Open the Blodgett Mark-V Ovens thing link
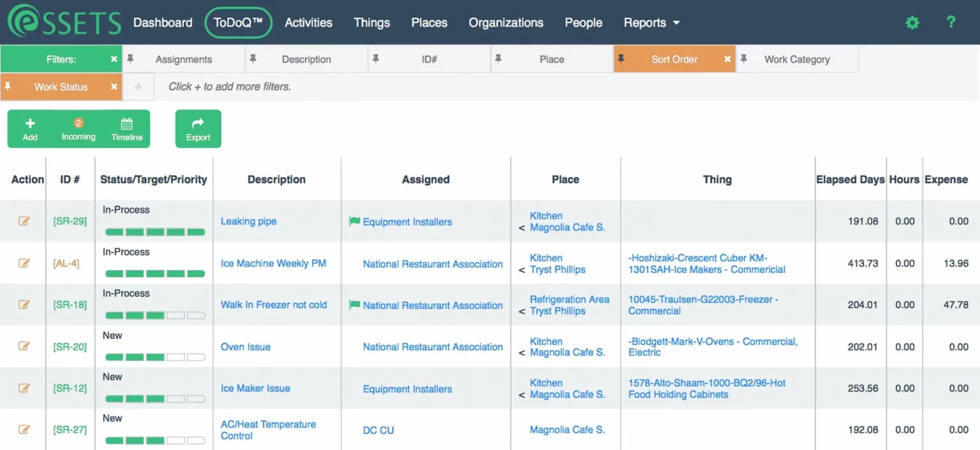The height and width of the screenshot is (450, 980). coord(713,347)
